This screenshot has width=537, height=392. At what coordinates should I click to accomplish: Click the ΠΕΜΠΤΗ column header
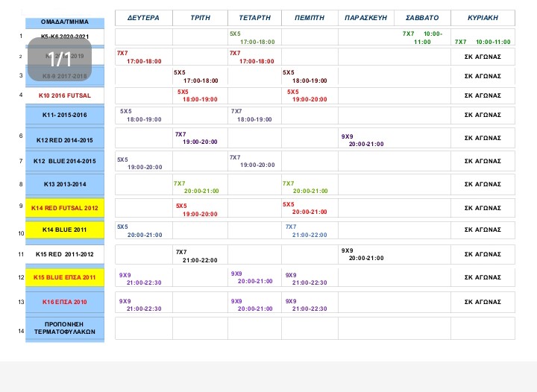coord(310,17)
